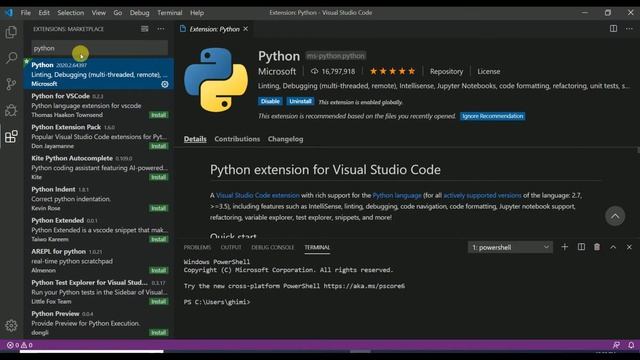This screenshot has width=640, height=360.
Task: Open the Selection menu
Action: (71, 13)
